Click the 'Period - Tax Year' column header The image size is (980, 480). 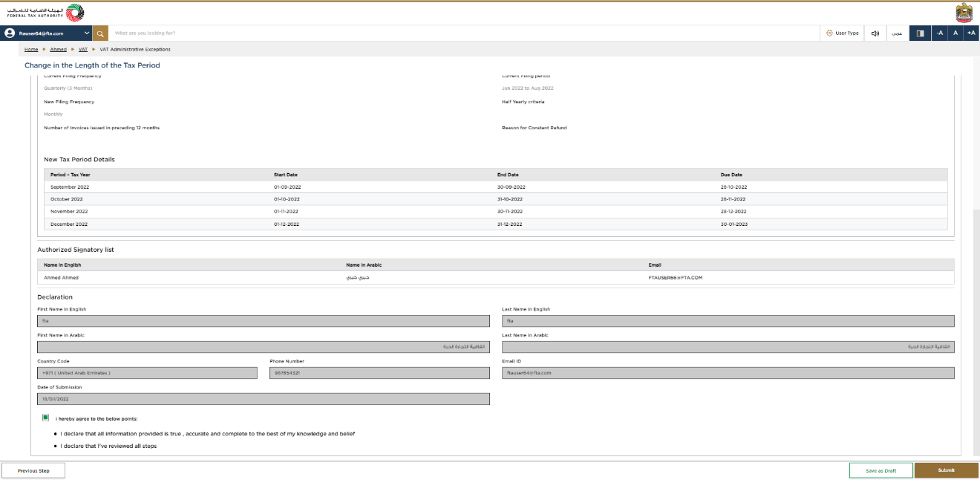[x=71, y=175]
